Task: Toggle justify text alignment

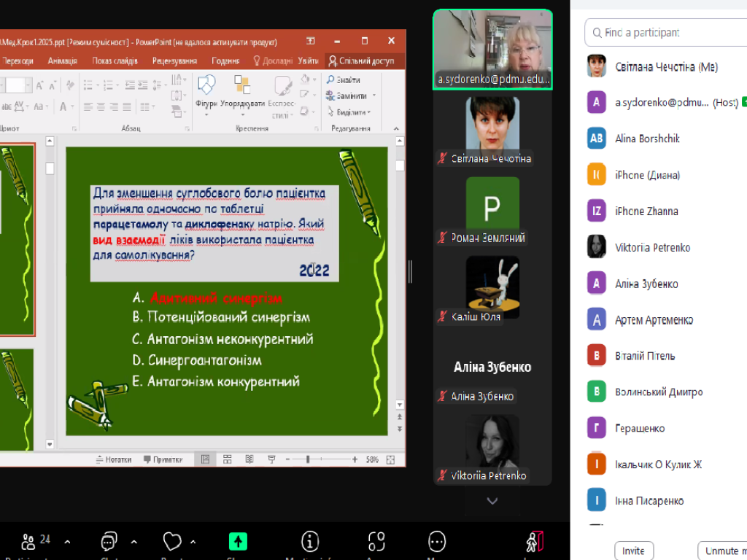Action: [127, 106]
